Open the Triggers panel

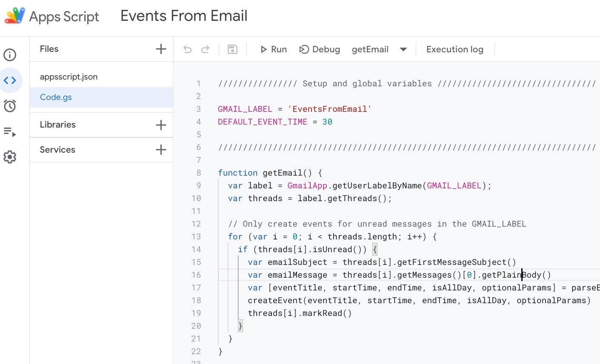(9, 105)
